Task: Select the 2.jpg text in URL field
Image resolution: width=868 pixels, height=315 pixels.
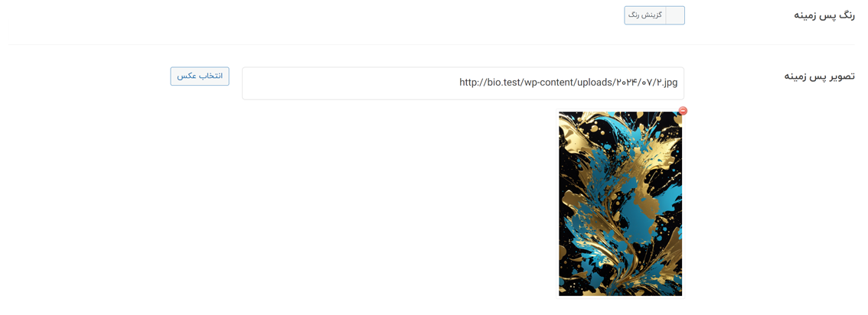Action: click(x=668, y=83)
